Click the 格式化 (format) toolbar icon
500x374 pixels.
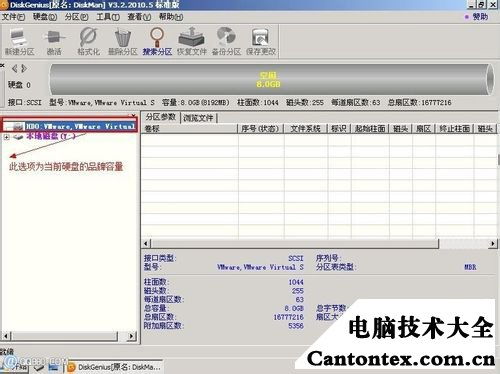88,42
